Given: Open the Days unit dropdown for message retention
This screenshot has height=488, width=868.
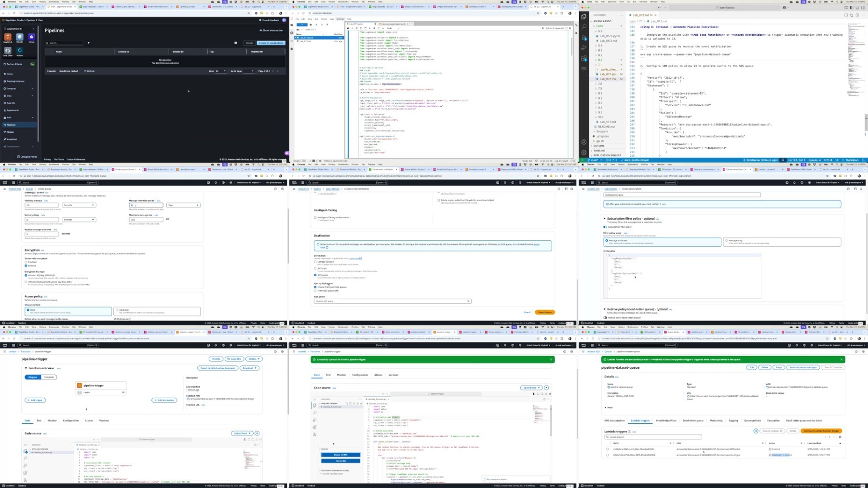Looking at the screenshot, I should click(183, 205).
